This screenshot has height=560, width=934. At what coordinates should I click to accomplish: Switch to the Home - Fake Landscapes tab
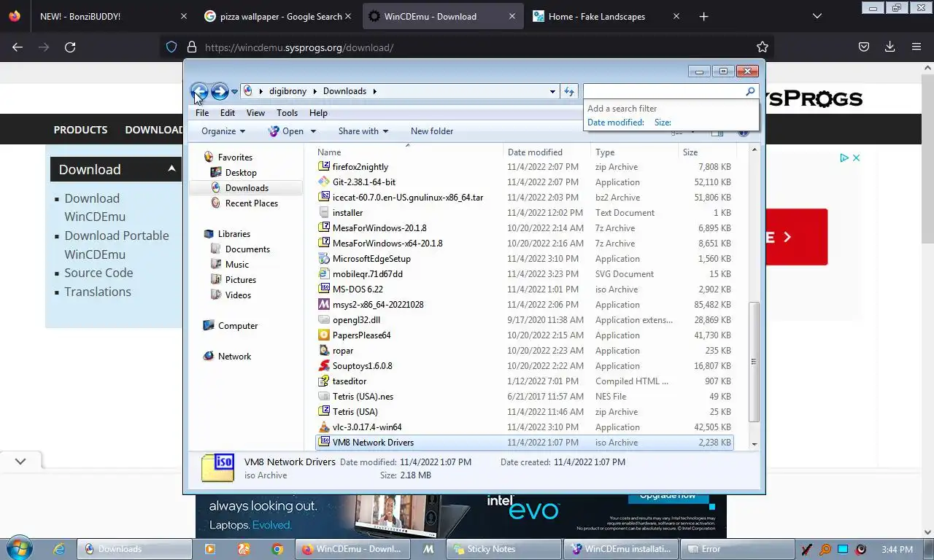pos(607,16)
